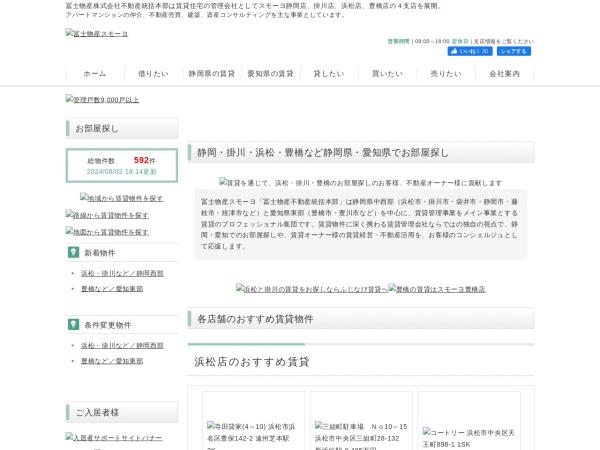Viewport: 600px width, 450px height.
Task: Open the 売りたい menu item
Action: click(x=446, y=73)
